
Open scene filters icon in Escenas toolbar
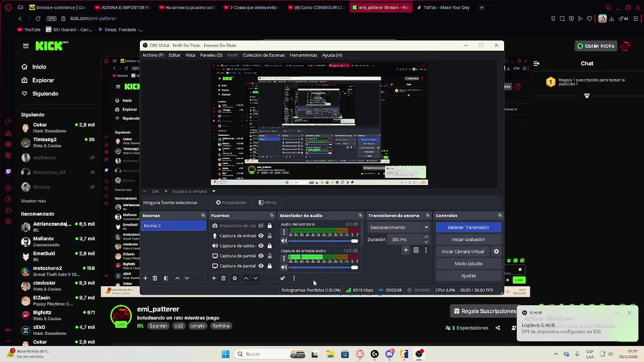(166, 278)
